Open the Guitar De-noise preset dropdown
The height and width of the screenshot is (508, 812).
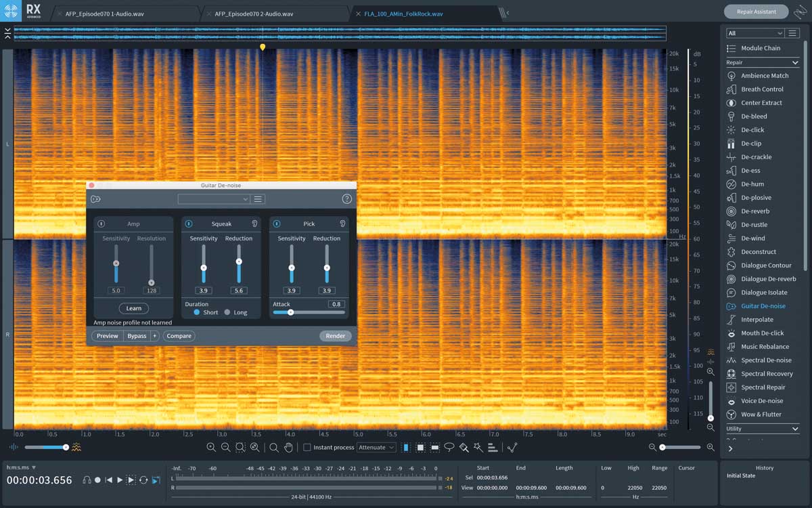(x=214, y=199)
